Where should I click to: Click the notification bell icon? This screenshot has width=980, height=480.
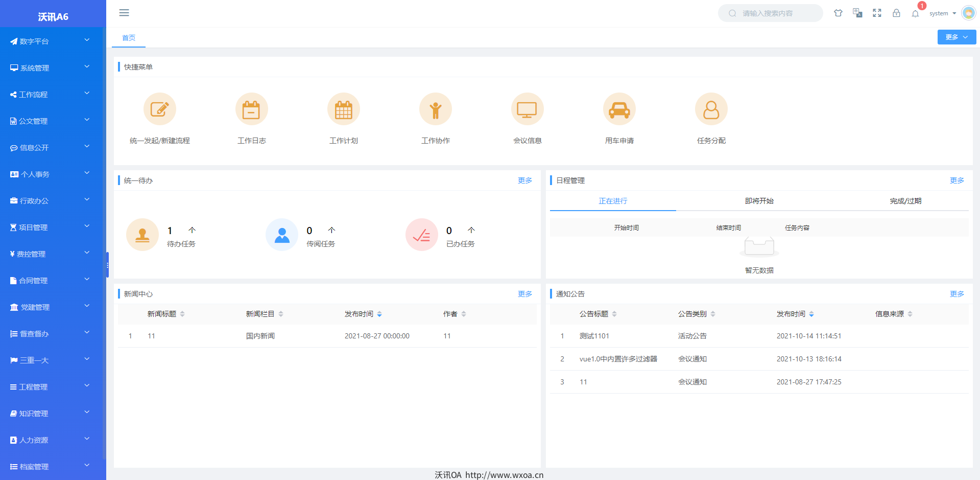[915, 13]
